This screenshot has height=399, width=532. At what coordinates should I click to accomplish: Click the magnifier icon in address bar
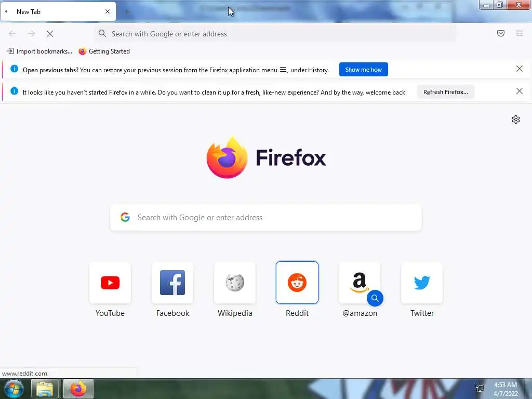click(x=102, y=33)
